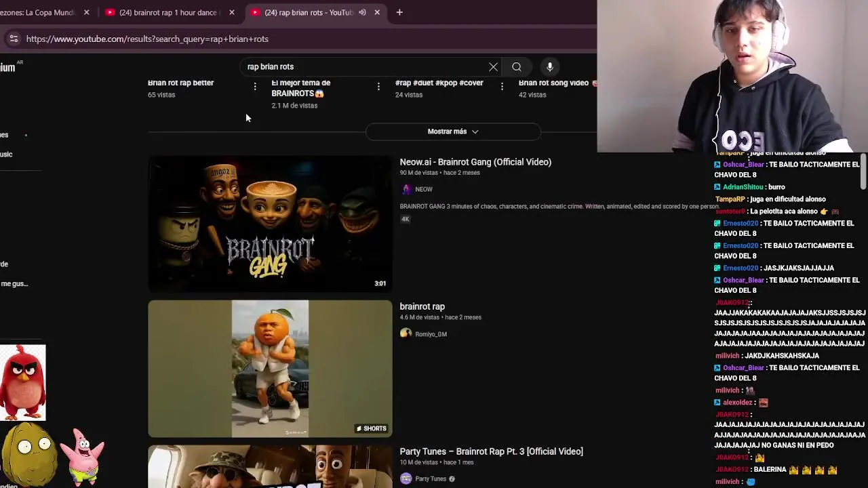Open options menu for '#rap #duet #kpop #cover'
Screen dimensions: 868x488
502,86
